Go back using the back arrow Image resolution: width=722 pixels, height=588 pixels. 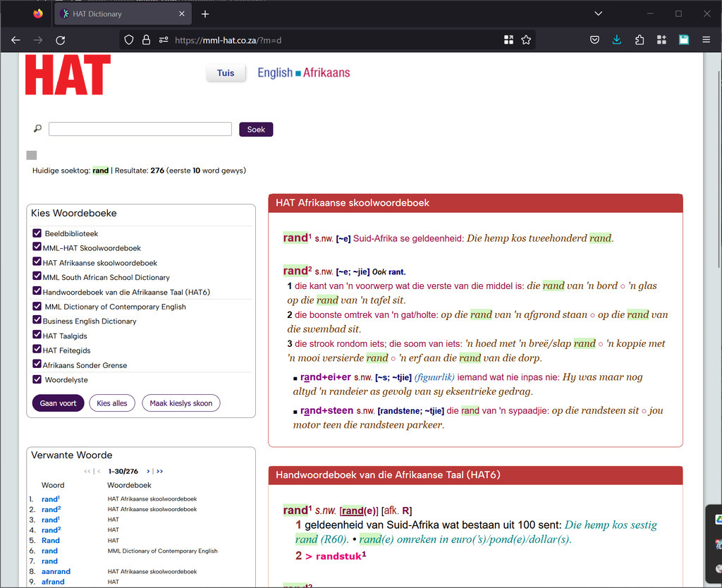pyautogui.click(x=16, y=40)
